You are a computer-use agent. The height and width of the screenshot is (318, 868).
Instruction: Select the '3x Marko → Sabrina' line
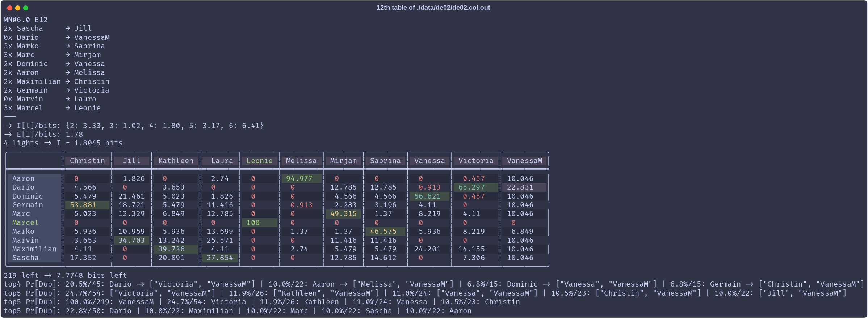[x=54, y=46]
